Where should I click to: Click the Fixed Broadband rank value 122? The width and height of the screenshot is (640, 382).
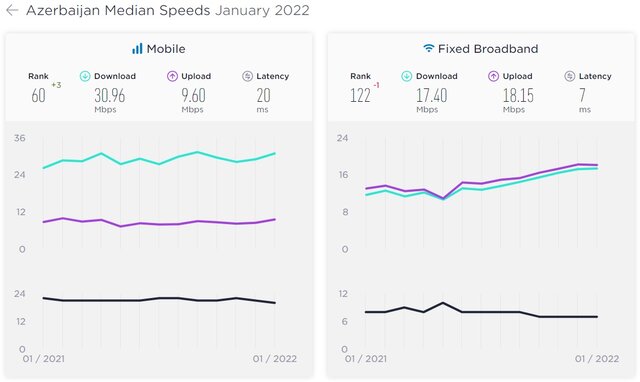(360, 96)
